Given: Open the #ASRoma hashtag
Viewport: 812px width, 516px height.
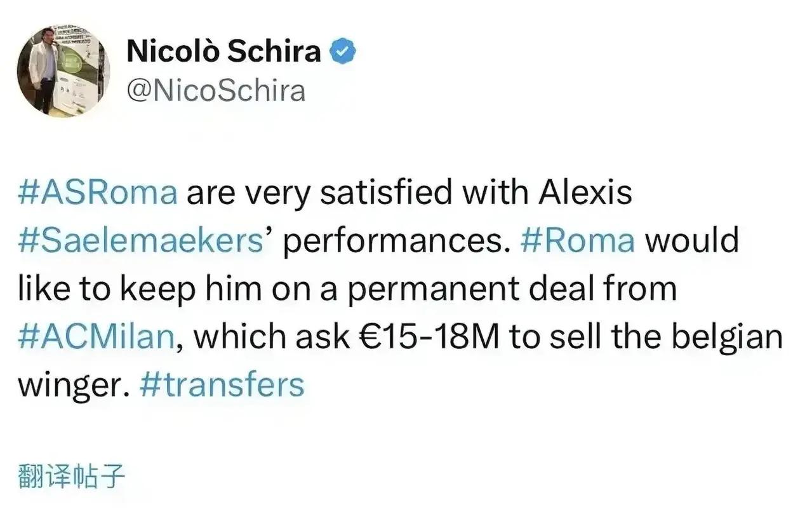Looking at the screenshot, I should coord(98,193).
